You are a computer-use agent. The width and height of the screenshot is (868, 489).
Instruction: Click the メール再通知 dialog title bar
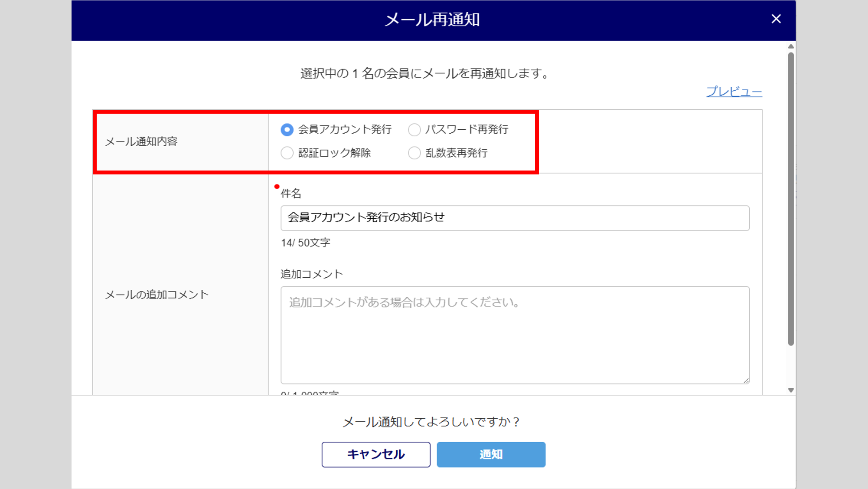[432, 20]
